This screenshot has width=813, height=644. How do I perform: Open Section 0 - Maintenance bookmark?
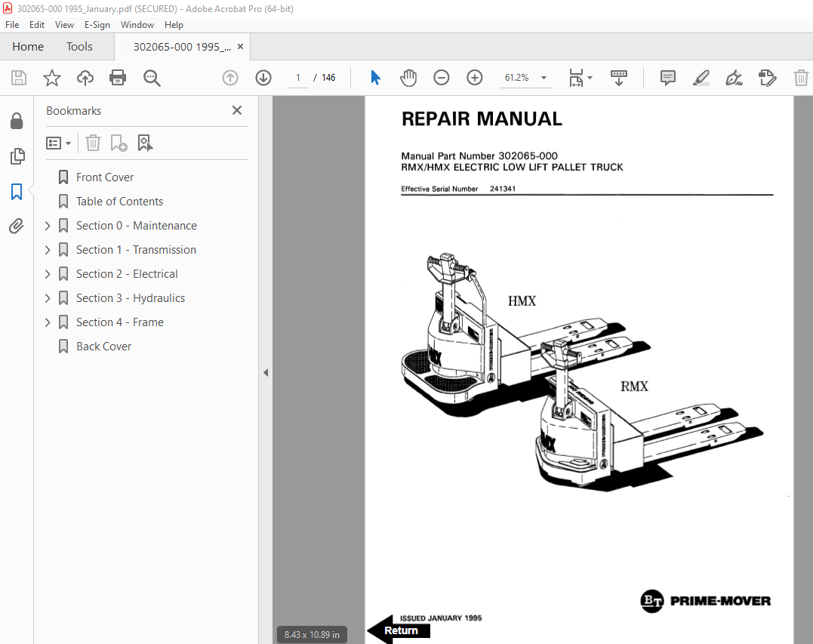(137, 226)
